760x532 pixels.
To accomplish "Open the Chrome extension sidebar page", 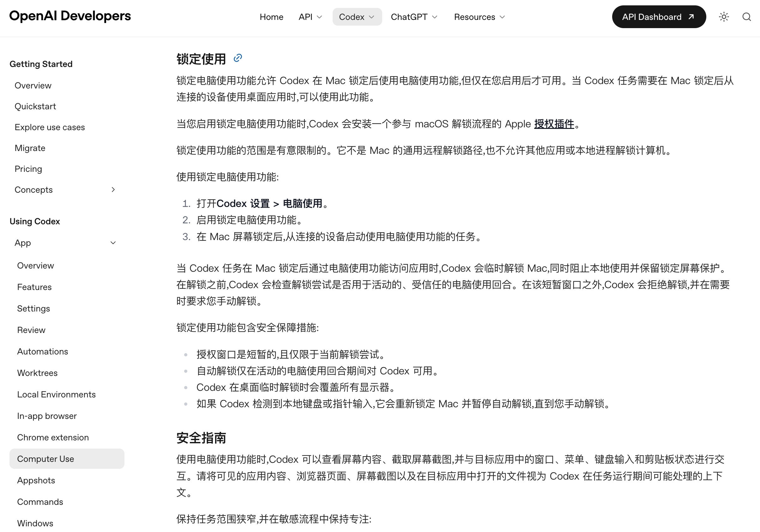I will [53, 438].
